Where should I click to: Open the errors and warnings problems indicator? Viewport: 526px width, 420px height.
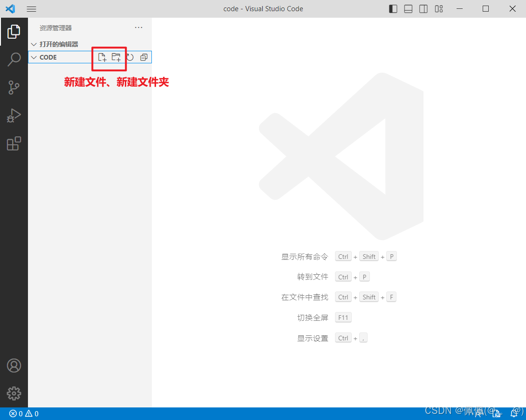[x=24, y=413]
